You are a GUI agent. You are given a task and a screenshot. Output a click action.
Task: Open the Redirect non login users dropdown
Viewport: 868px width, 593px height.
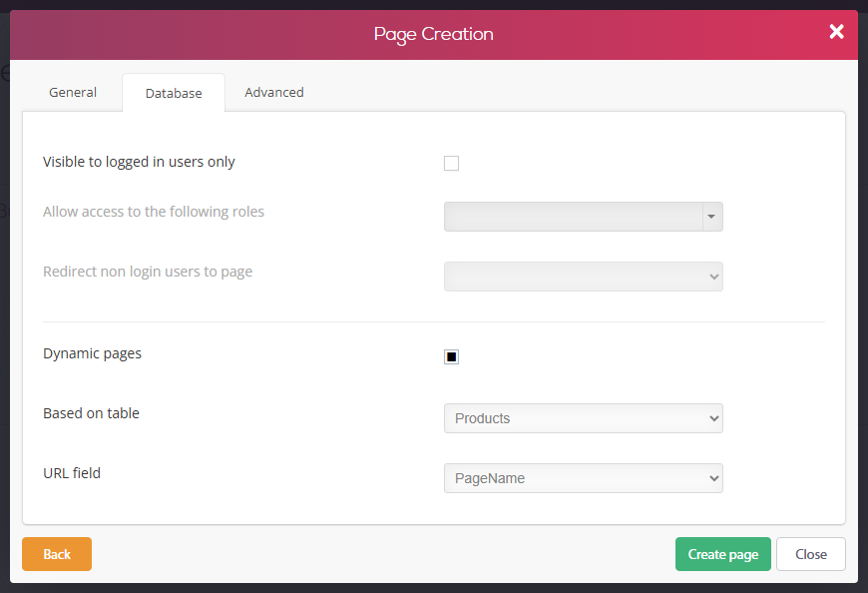583,277
